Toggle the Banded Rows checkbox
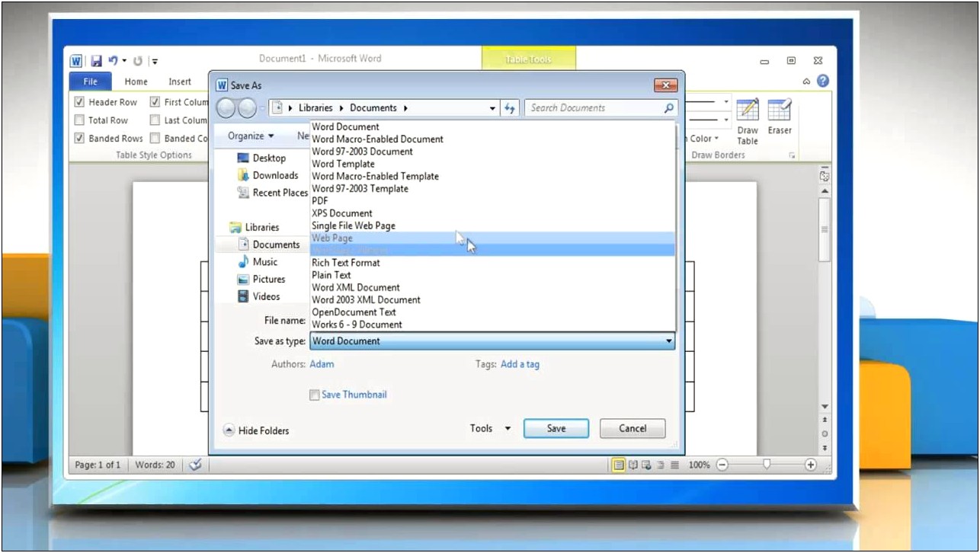The width and height of the screenshot is (980, 553). pyautogui.click(x=79, y=139)
